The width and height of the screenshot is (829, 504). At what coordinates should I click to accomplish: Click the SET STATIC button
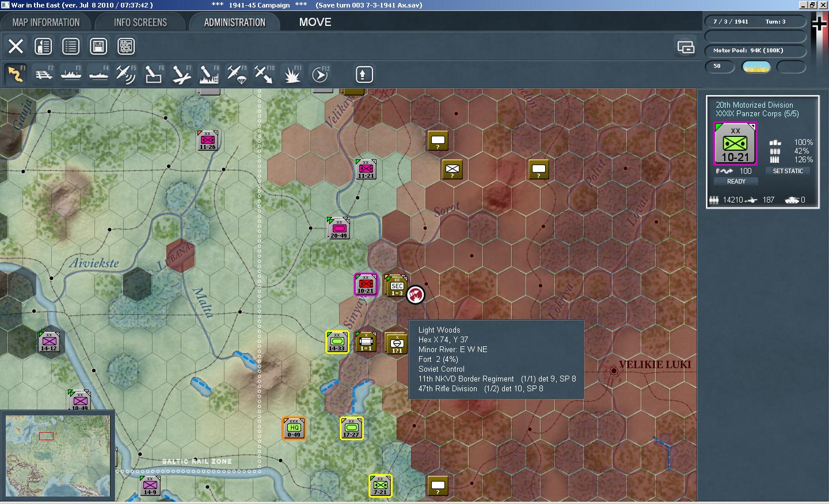pos(788,171)
